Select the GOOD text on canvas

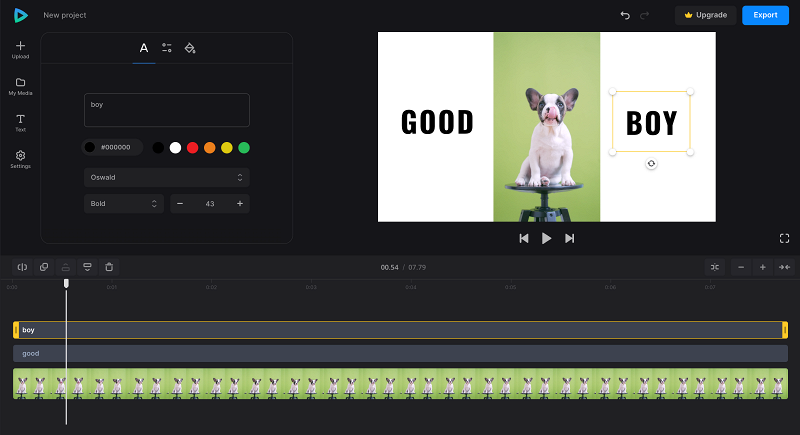[437, 122]
